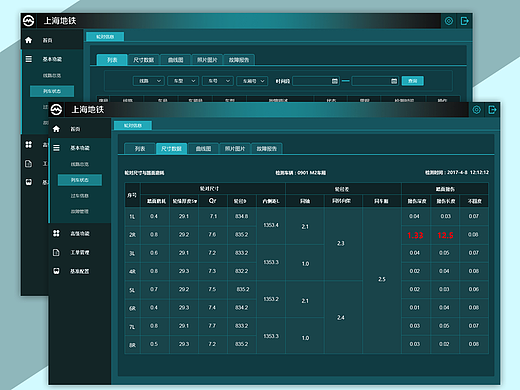Click the home icon in back window sidebar
Viewport: 520px width, 390px height.
pyautogui.click(x=29, y=40)
